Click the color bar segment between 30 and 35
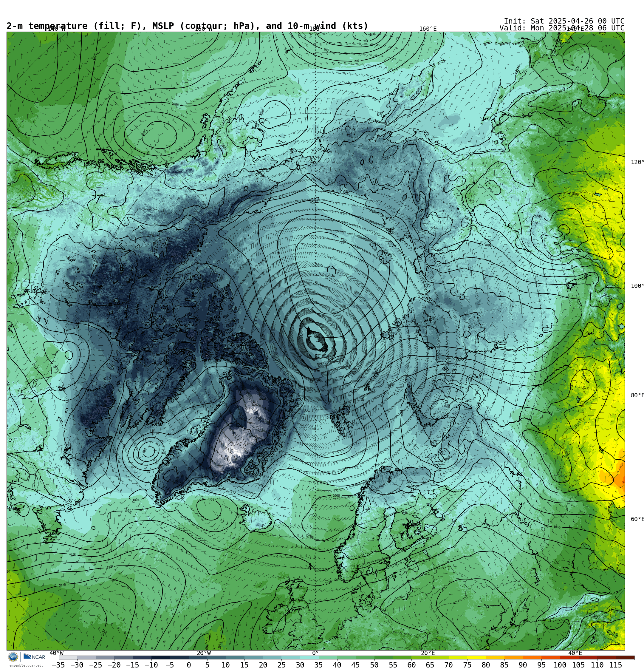 click(x=309, y=657)
